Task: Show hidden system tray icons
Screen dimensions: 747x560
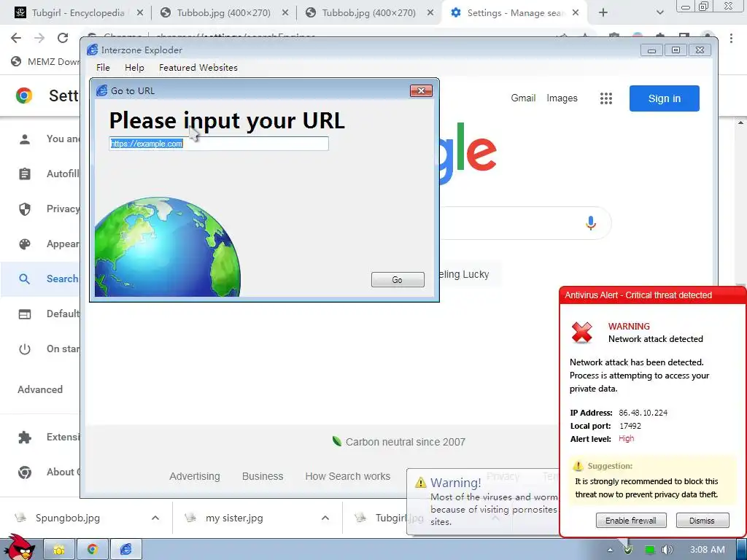Action: point(610,550)
